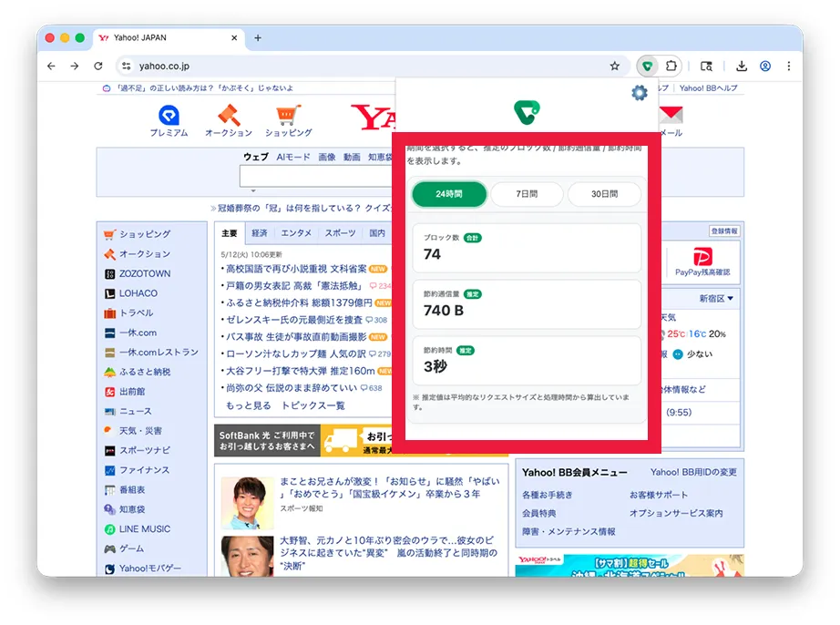
Task: Reload the Yahoo! JAPAN page
Action: click(x=98, y=67)
